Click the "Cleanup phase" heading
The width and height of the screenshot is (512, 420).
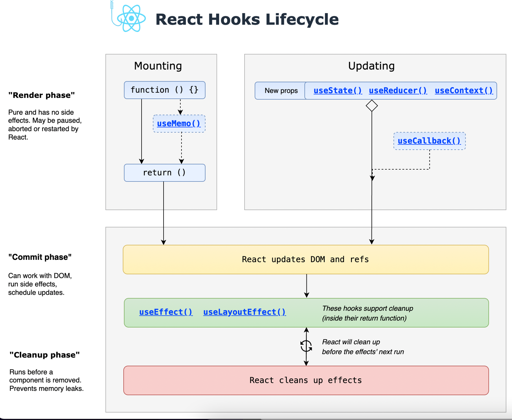45,355
